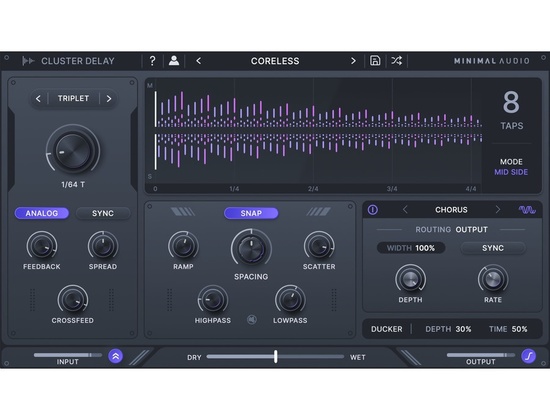Click the delay time knob labeled 1/64 T
Image resolution: width=550 pixels, height=420 pixels.
73,151
